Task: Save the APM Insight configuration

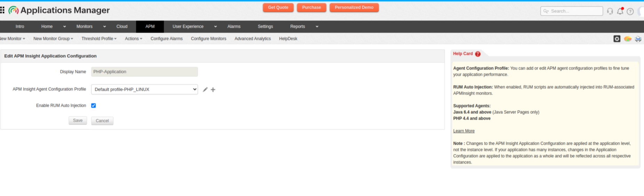Action: (x=78, y=120)
